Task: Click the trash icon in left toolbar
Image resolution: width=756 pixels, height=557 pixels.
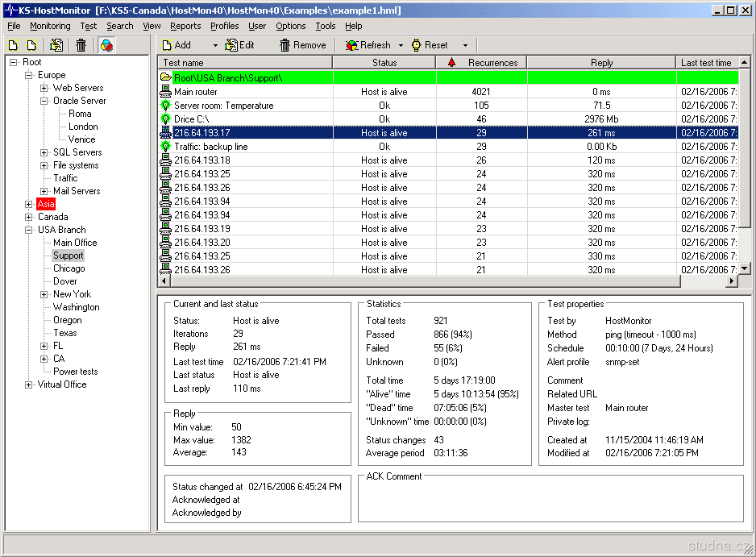Action: click(x=81, y=45)
